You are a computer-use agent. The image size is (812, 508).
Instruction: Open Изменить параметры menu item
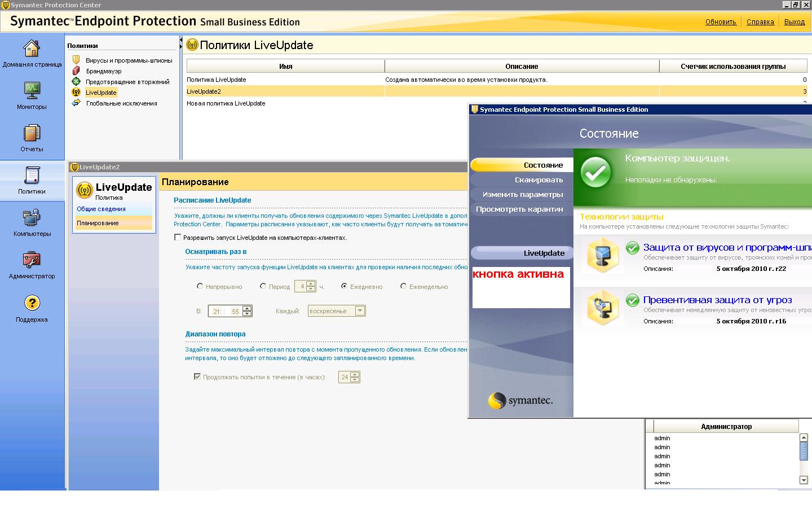pyautogui.click(x=522, y=194)
